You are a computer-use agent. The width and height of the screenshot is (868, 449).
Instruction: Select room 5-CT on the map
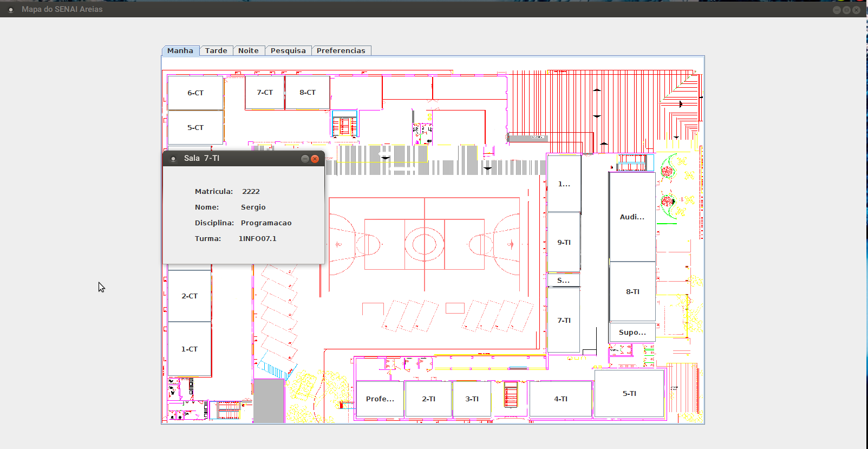[195, 128]
